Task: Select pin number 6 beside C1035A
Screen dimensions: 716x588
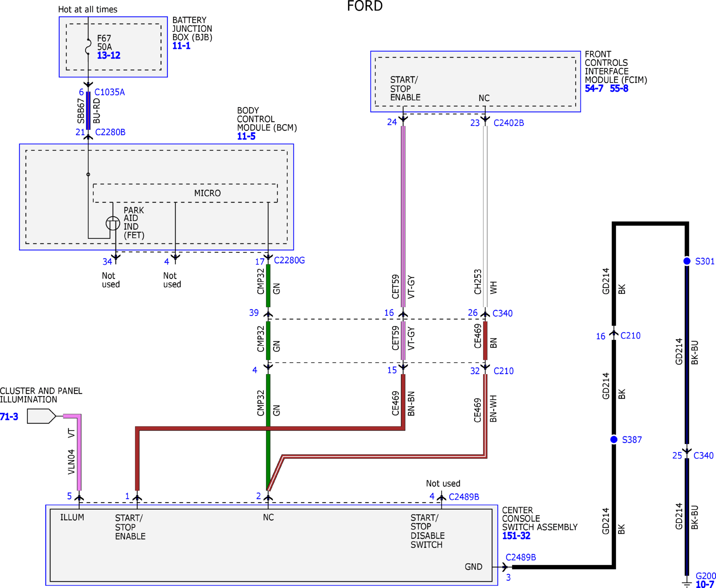Action: [81, 92]
